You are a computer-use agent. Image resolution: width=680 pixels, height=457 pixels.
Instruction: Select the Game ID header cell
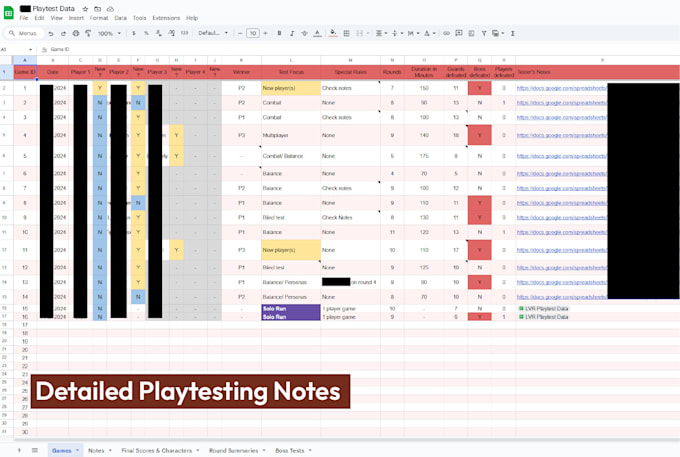tap(25, 72)
